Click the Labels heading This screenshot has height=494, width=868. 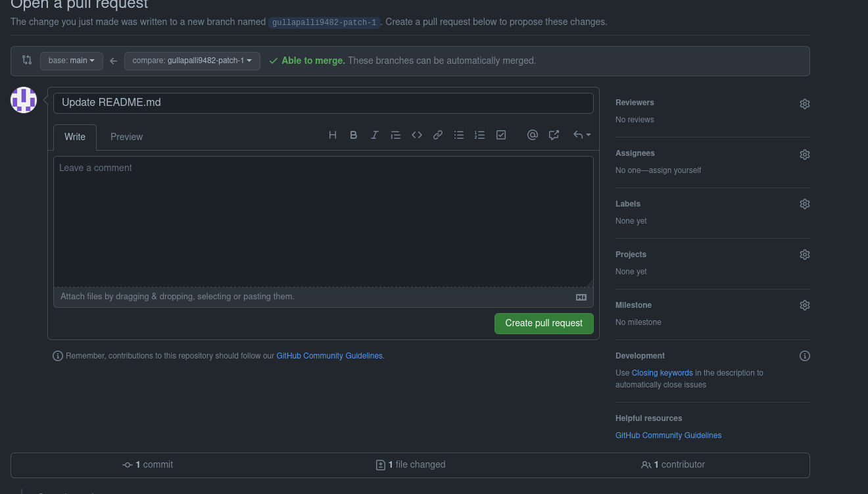tap(628, 204)
